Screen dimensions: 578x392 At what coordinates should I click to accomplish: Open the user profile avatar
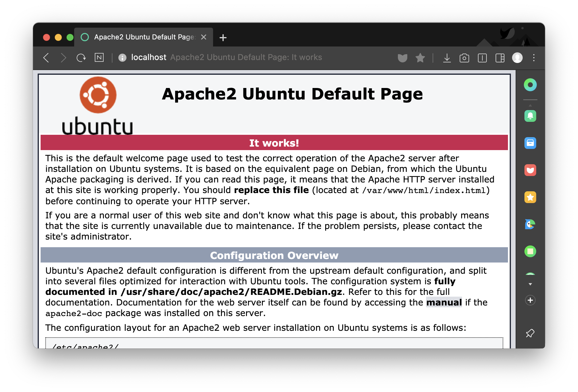pyautogui.click(x=517, y=58)
